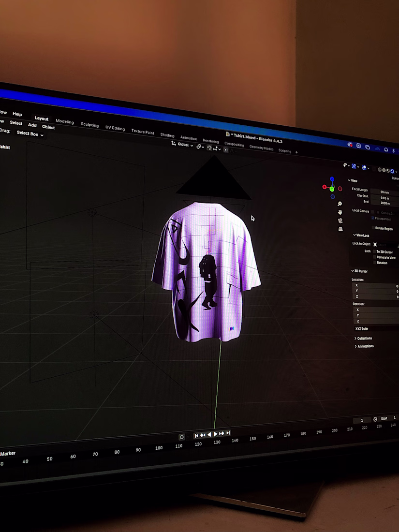Click the use preview range stopwatch icon
This screenshot has height=532, width=399.
point(375,419)
